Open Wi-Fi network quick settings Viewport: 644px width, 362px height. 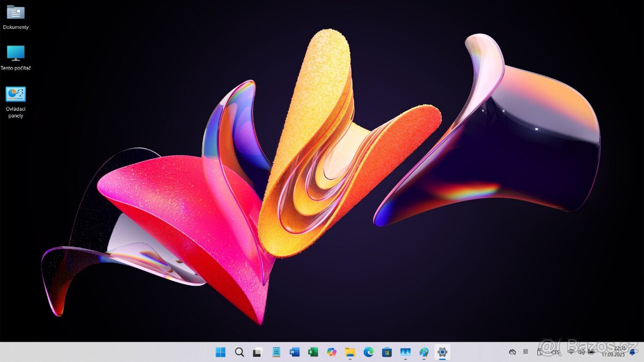point(571,352)
